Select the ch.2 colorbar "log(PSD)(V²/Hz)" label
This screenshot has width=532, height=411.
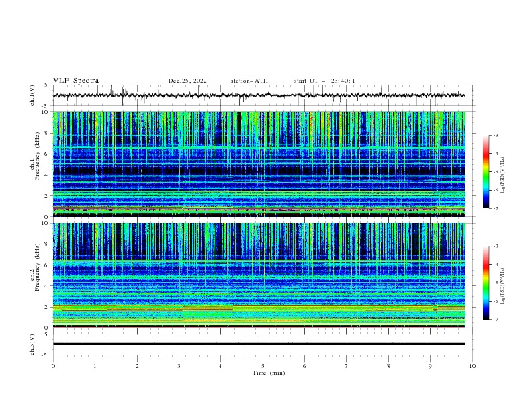pos(502,285)
